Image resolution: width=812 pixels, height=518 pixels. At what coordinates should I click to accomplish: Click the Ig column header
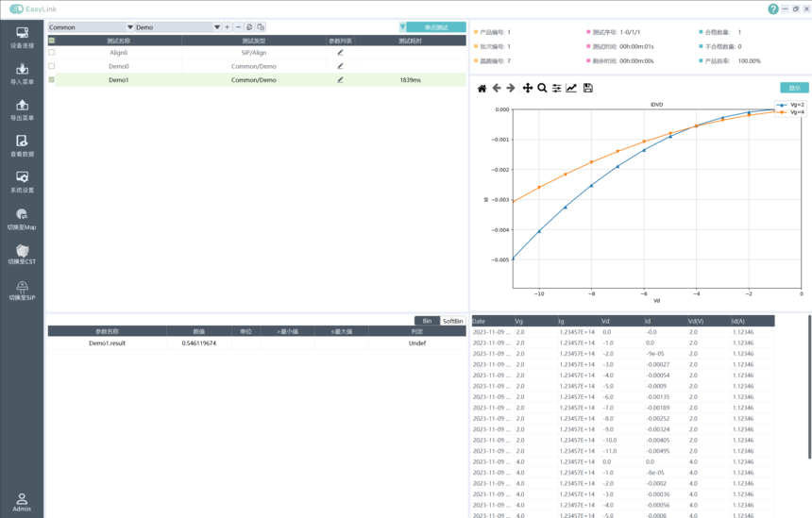coord(579,321)
